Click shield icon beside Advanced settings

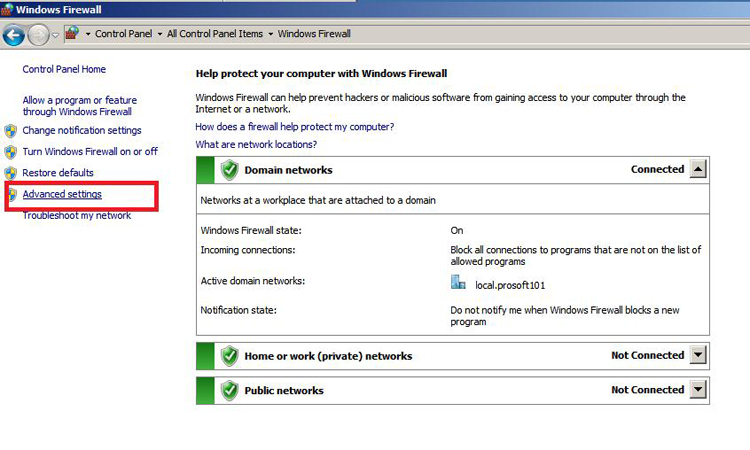coord(12,194)
